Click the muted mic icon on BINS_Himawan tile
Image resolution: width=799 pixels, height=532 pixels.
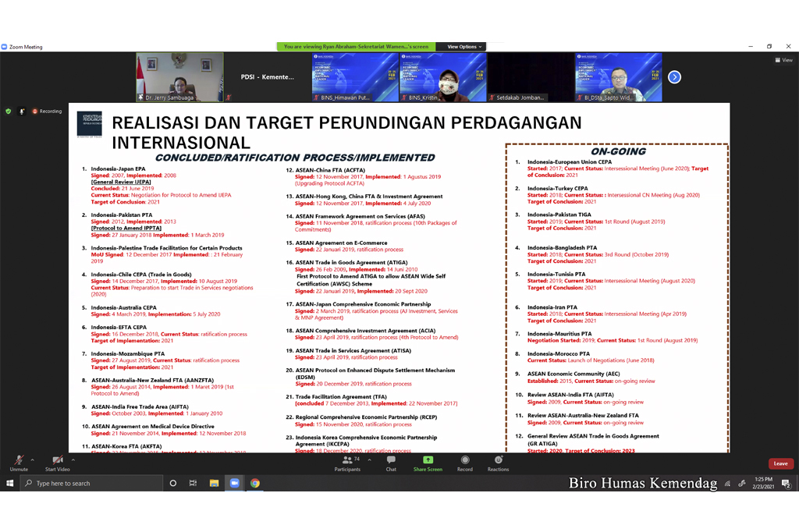(x=317, y=97)
